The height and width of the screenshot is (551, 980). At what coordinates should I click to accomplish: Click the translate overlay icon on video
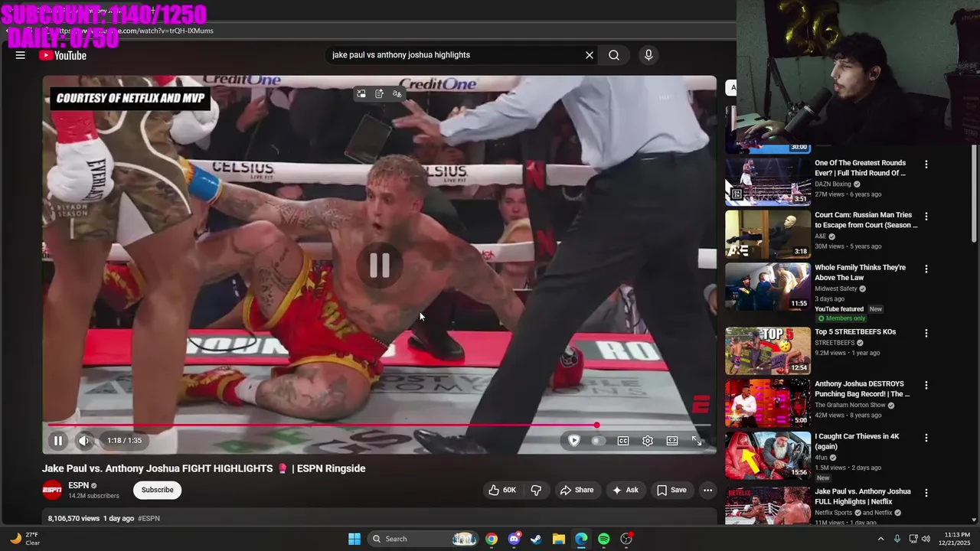click(397, 94)
